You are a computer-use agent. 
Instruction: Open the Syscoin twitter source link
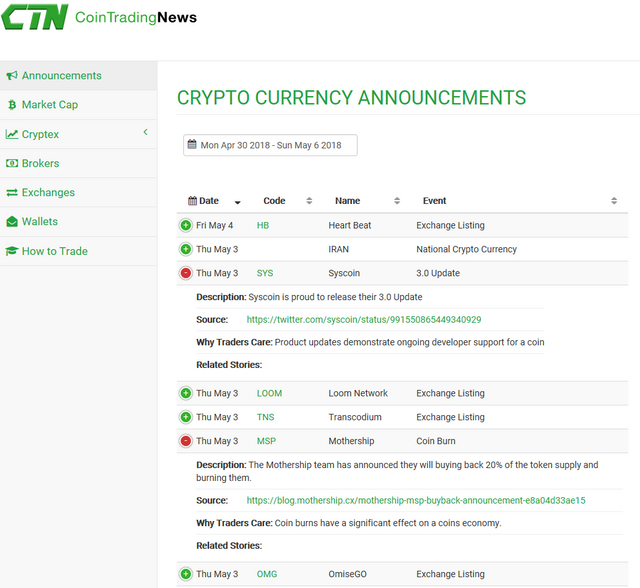coord(364,320)
